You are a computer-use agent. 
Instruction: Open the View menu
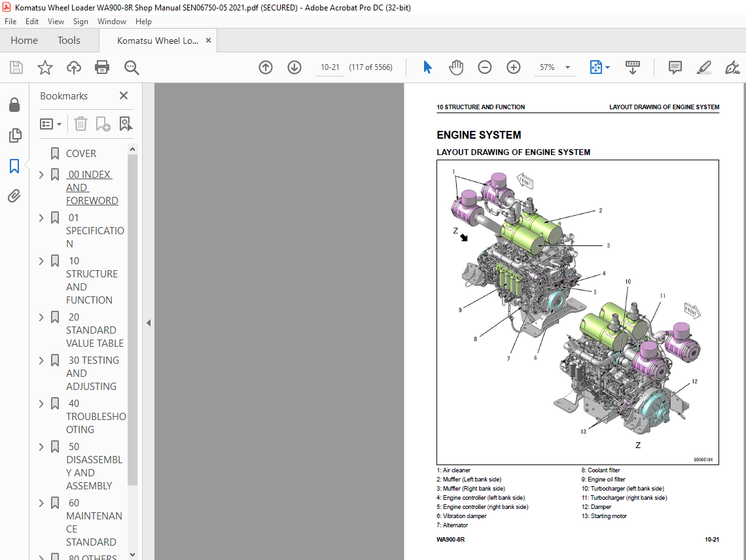[x=56, y=22]
